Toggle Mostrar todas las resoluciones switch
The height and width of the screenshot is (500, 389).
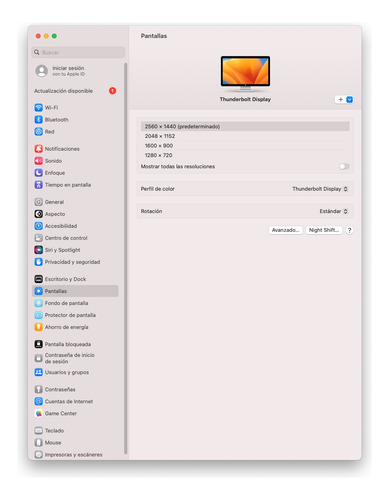pos(344,166)
